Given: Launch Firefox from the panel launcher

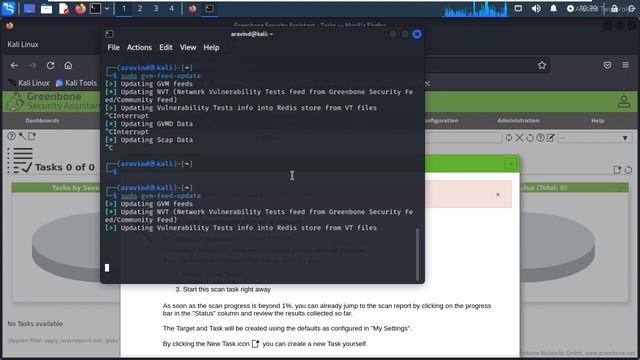Looking at the screenshot, I should (x=80, y=8).
